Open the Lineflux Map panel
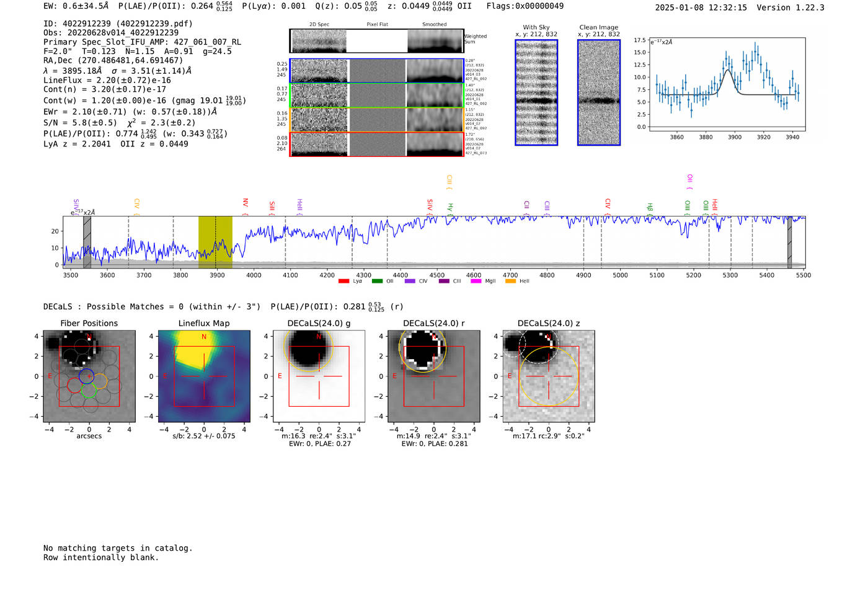868x591 pixels. pos(204,376)
